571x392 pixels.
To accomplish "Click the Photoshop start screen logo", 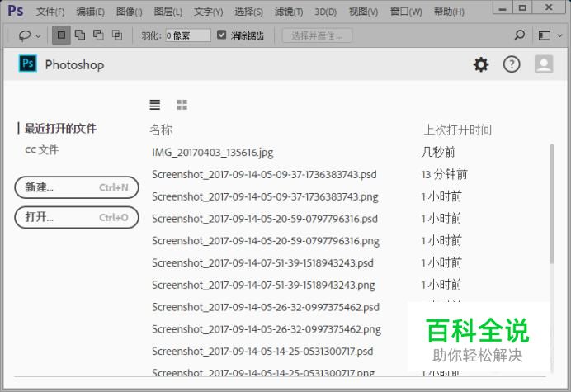I will pos(28,64).
